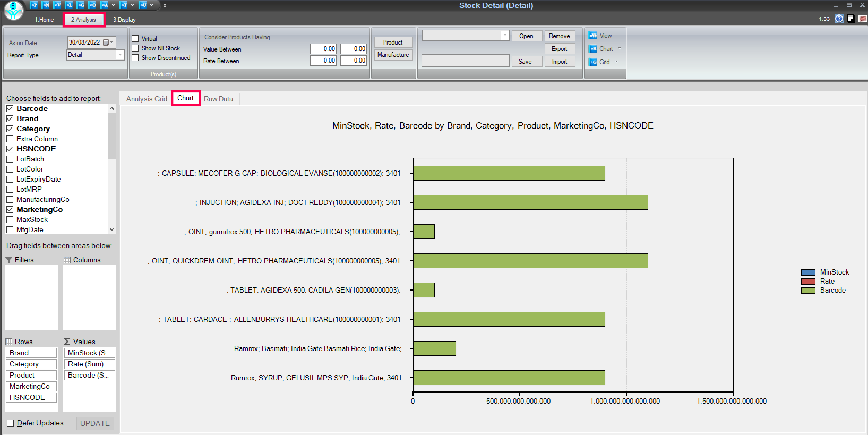The image size is (868, 435).
Task: Expand the ribbon Grid dropdown arrow
Action: [616, 62]
